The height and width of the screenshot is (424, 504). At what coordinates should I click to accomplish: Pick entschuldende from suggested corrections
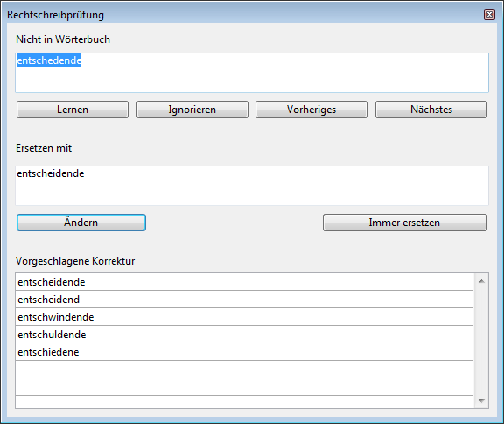coord(244,335)
